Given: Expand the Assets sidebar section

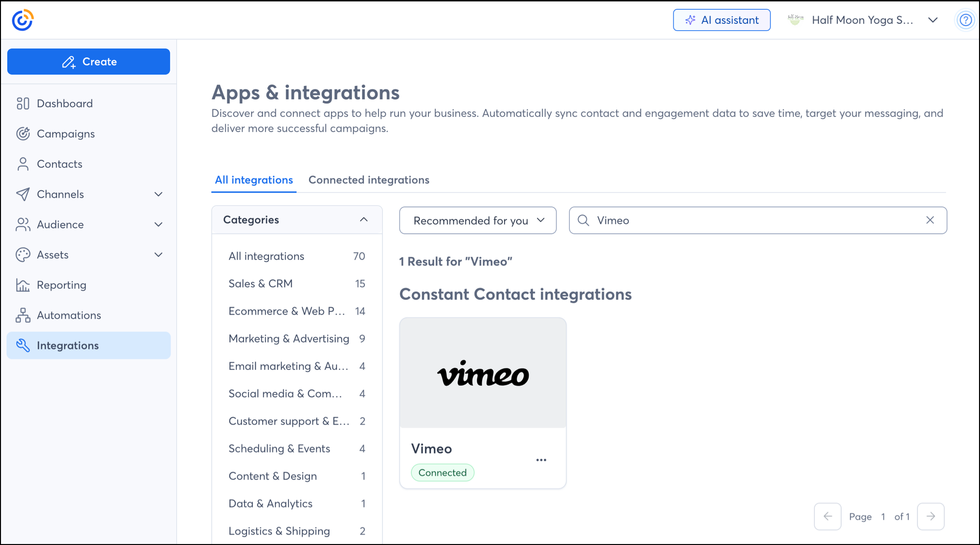Looking at the screenshot, I should click(158, 255).
